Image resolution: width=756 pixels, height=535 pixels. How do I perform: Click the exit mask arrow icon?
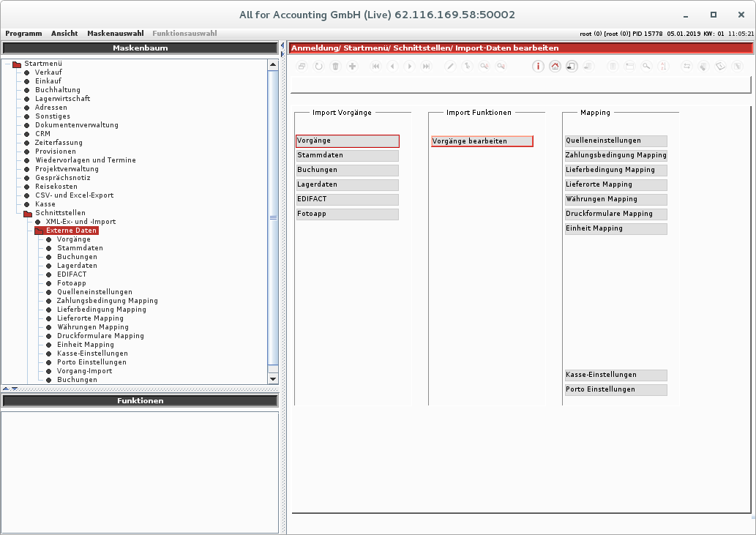coord(572,66)
